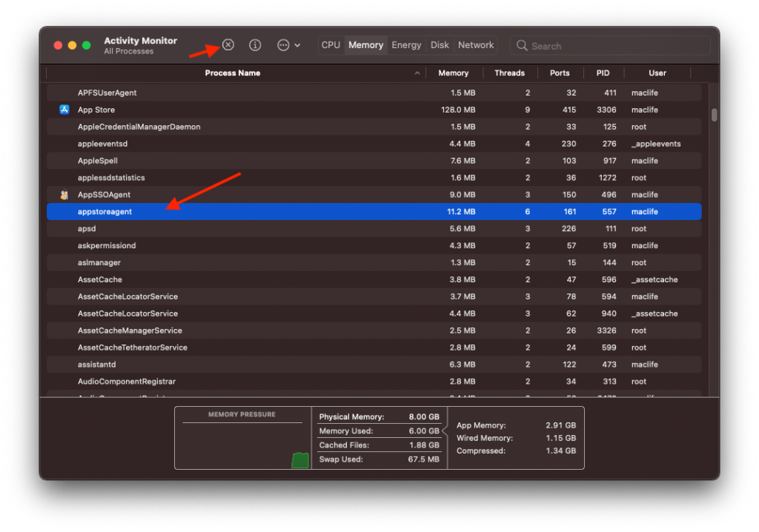This screenshot has height=532, width=759.
Task: Open the ellipsis more-options menu
Action: 282,44
